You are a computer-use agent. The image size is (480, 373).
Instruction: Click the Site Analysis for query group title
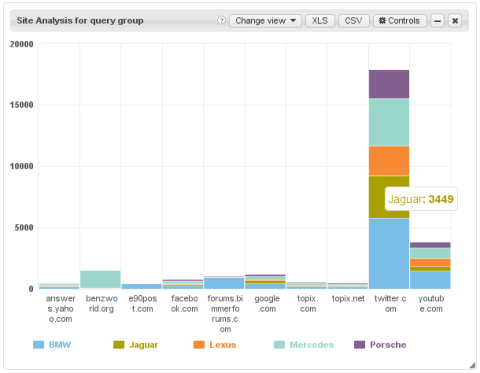[80, 21]
